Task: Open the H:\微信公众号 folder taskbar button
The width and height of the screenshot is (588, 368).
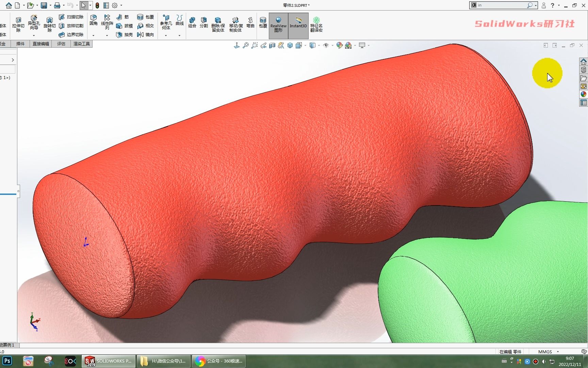Action: point(164,361)
